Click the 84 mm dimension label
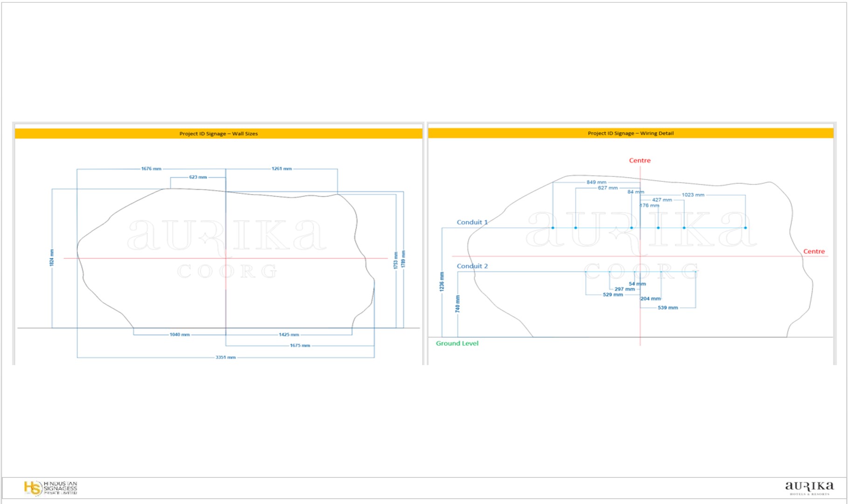This screenshot has width=848, height=504. click(635, 192)
